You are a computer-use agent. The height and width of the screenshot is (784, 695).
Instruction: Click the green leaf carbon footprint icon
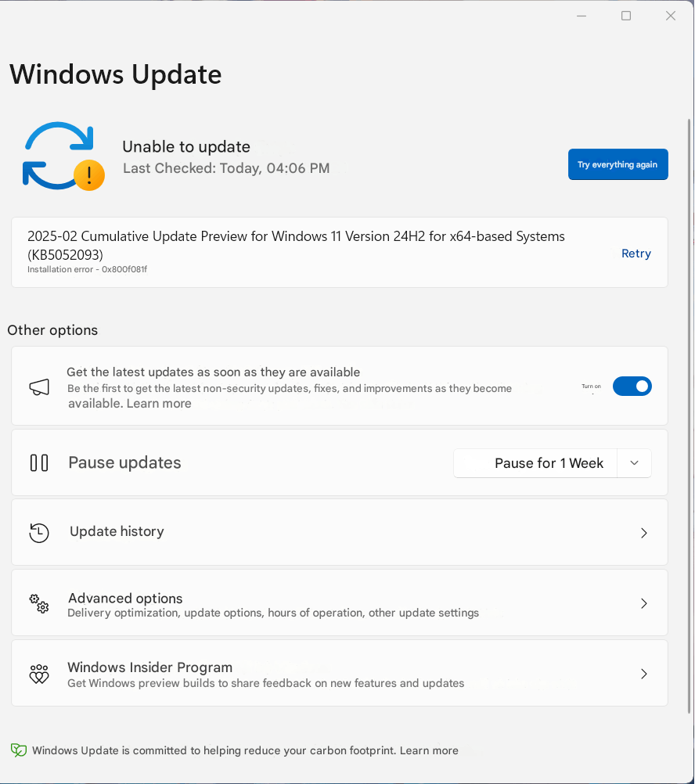pyautogui.click(x=19, y=750)
